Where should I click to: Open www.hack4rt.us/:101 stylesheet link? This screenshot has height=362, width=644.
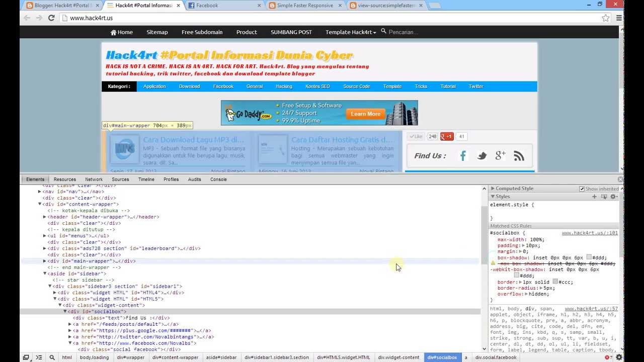pyautogui.click(x=590, y=233)
